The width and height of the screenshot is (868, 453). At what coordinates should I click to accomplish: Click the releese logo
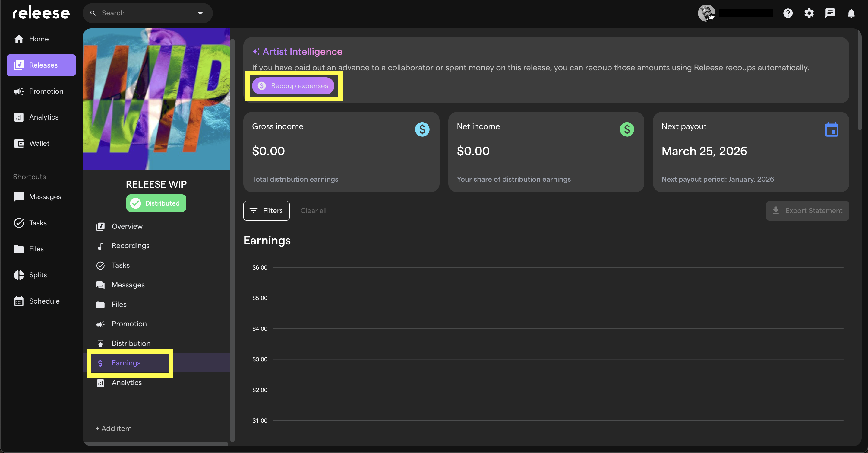pos(41,13)
